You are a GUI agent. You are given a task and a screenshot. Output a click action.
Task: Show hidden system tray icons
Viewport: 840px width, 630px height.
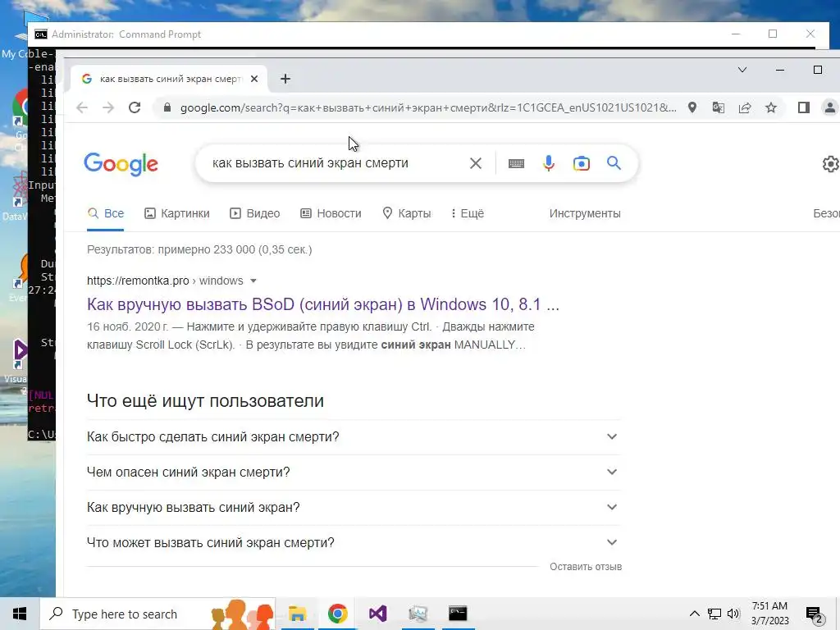coord(694,614)
